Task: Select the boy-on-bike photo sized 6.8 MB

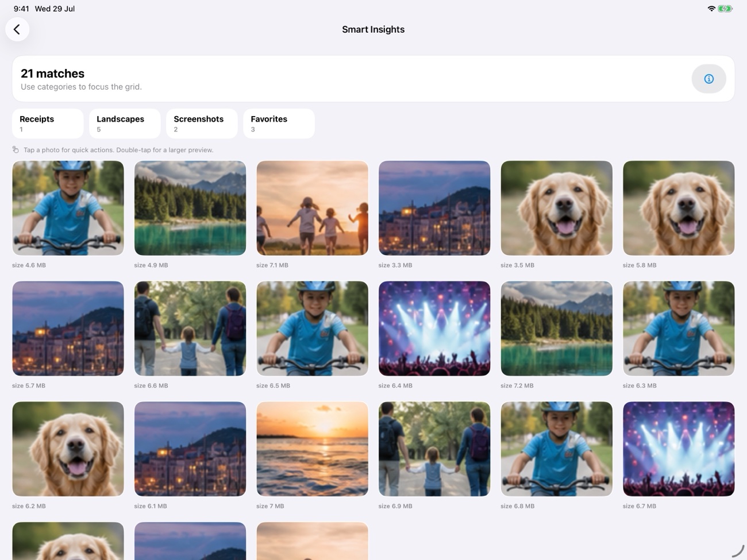Action: (x=556, y=449)
